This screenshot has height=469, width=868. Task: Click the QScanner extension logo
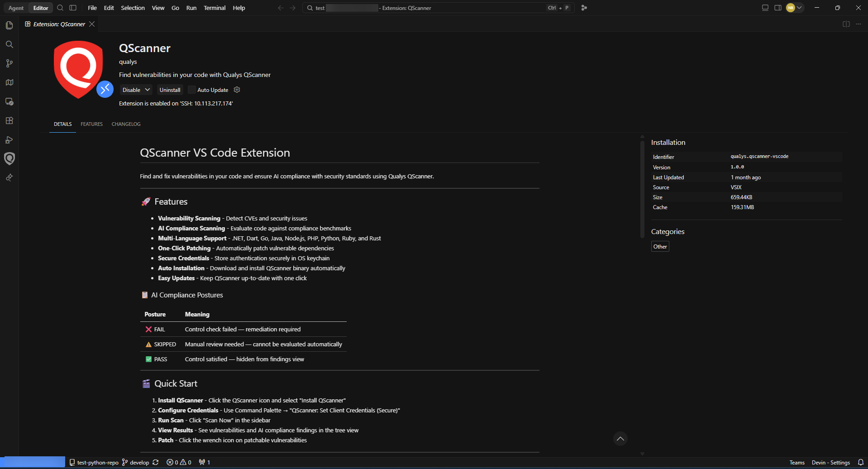point(78,69)
